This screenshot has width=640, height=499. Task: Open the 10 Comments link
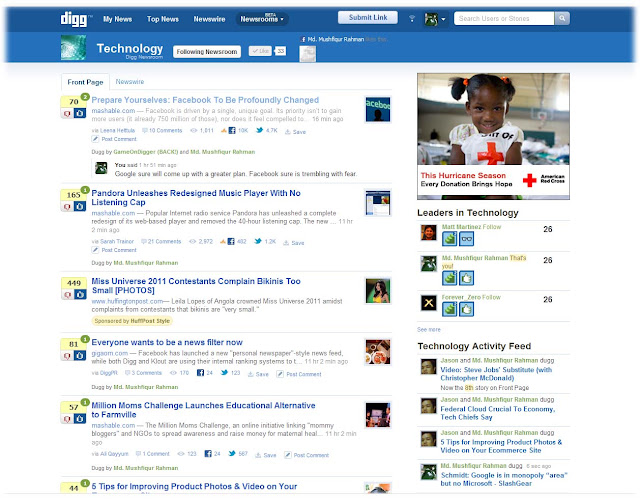coord(162,131)
